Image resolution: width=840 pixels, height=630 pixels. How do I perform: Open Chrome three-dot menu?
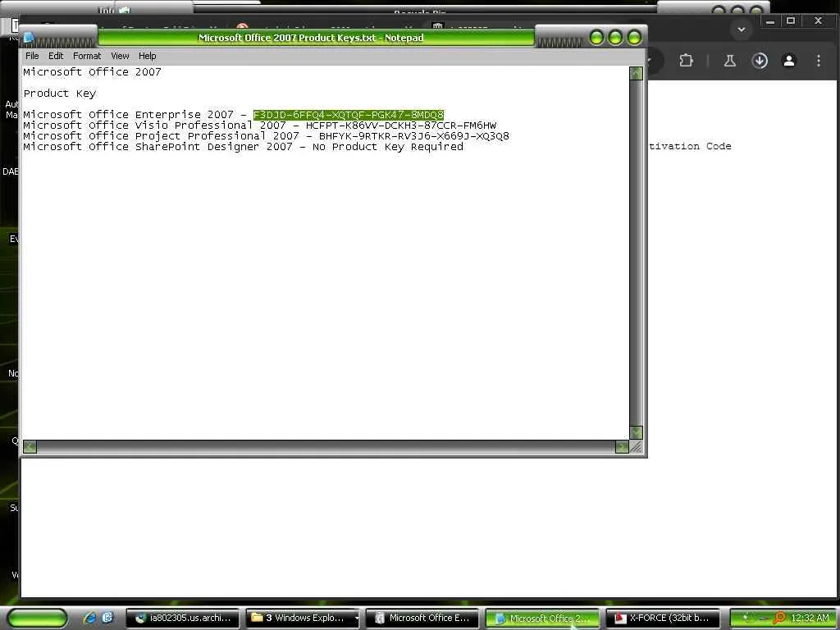tap(819, 61)
